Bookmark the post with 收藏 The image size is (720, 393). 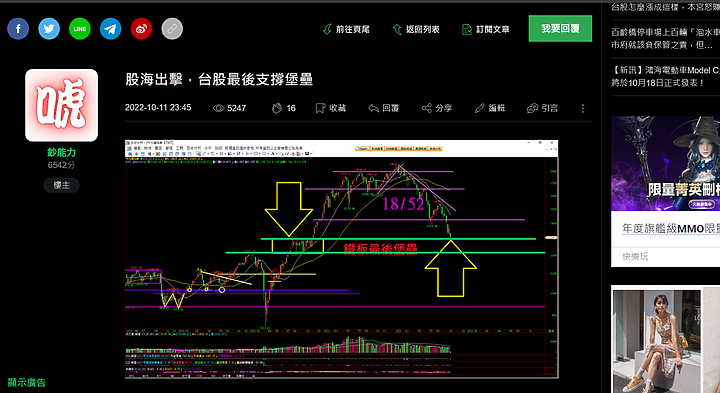pyautogui.click(x=331, y=108)
